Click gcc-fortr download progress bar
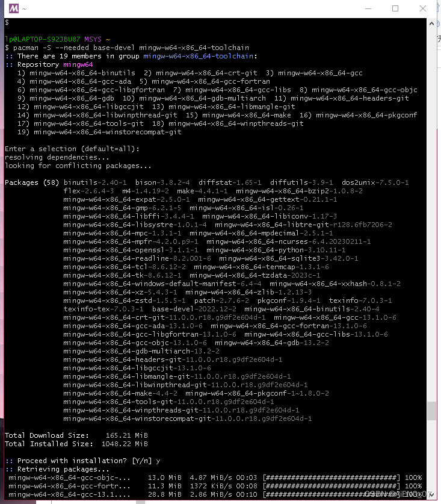This screenshot has height=504, width=441. 331,486
